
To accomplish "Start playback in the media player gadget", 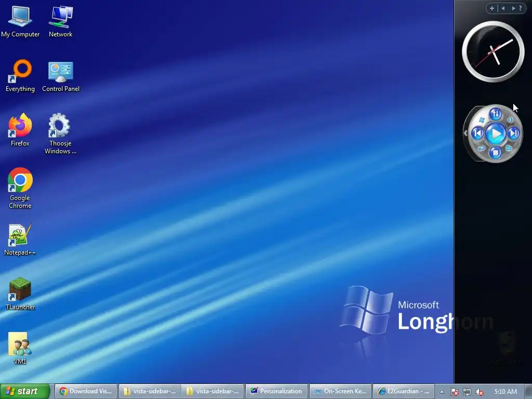I will 496,134.
